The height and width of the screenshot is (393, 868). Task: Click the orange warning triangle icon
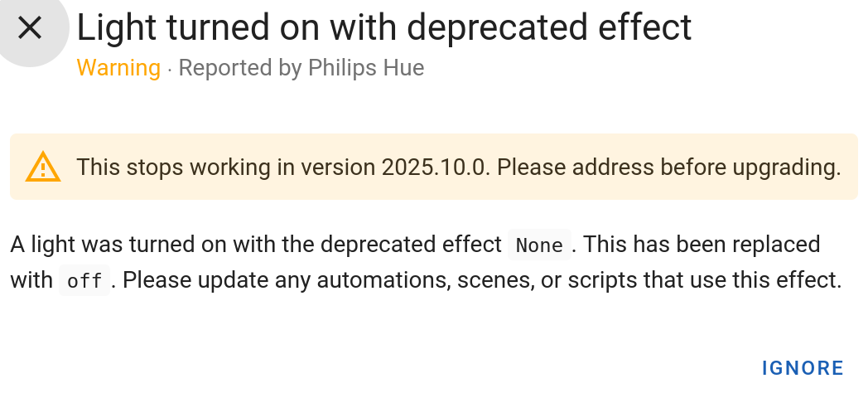click(x=43, y=167)
